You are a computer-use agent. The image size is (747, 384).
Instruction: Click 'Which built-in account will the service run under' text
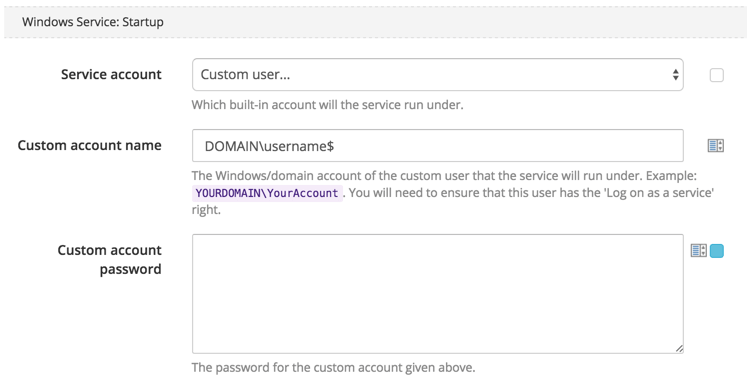point(327,105)
